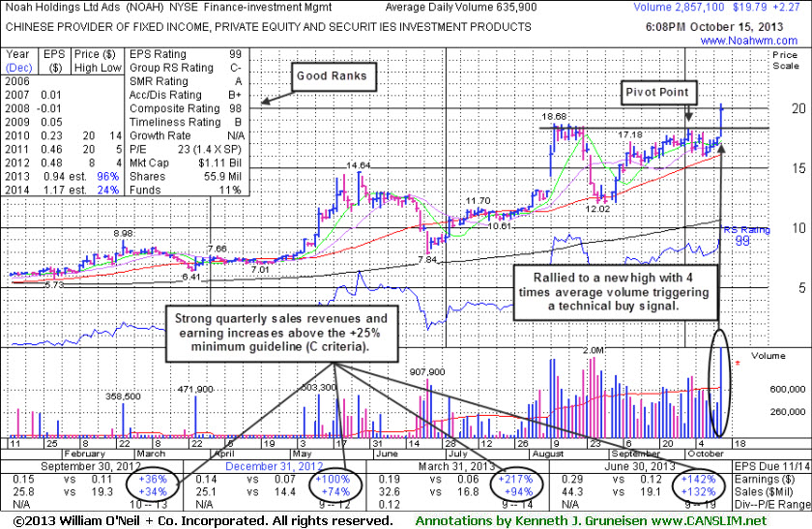This screenshot has height=529, width=812.
Task: Select the 471,900 volume label
Action: [194, 389]
